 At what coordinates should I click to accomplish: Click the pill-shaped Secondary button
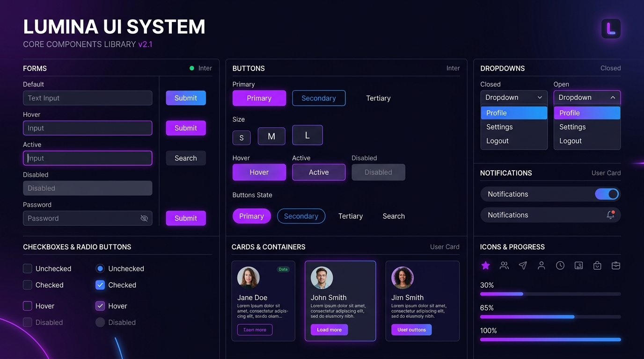tap(301, 216)
